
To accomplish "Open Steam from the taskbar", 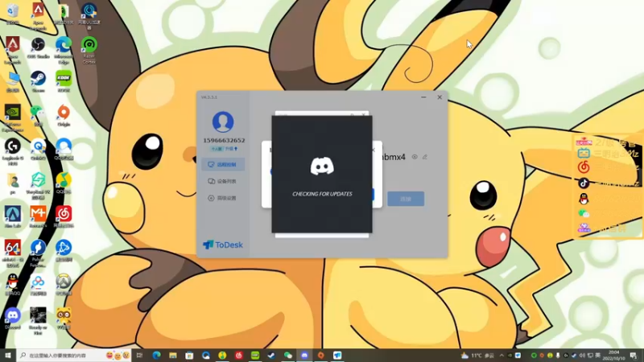I will [x=271, y=355].
